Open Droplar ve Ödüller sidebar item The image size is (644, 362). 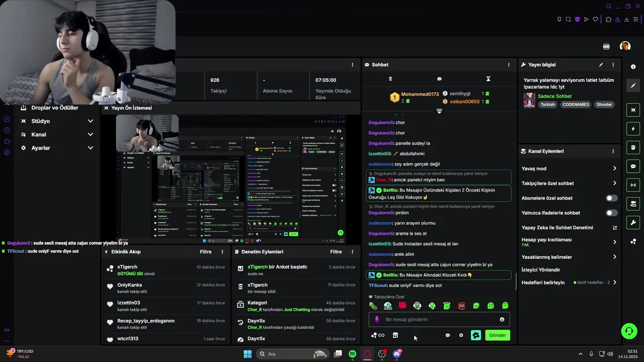[54, 108]
